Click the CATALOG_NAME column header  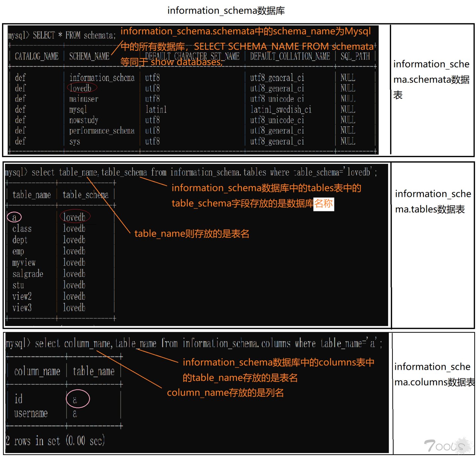click(x=37, y=56)
